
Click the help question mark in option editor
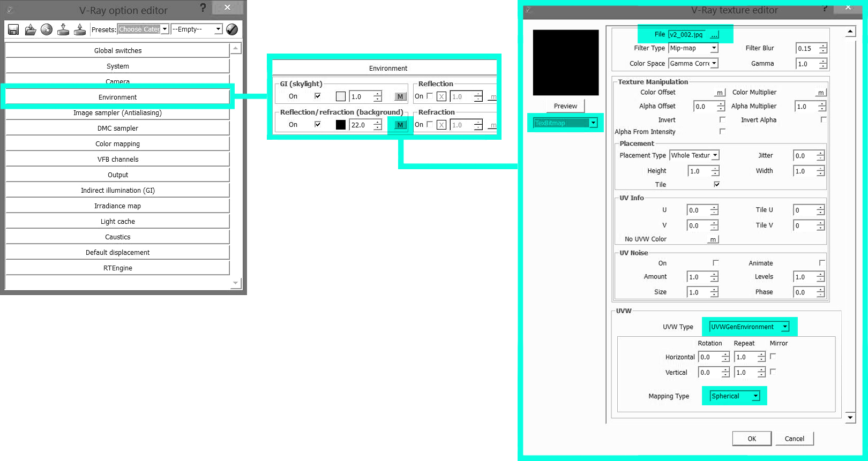pos(203,7)
